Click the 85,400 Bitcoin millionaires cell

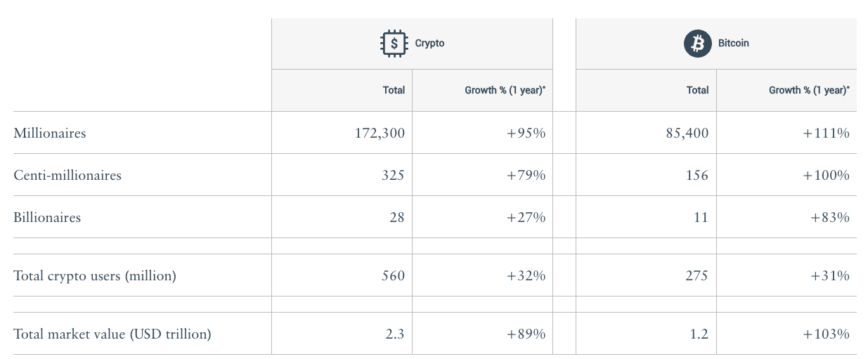pyautogui.click(x=687, y=133)
